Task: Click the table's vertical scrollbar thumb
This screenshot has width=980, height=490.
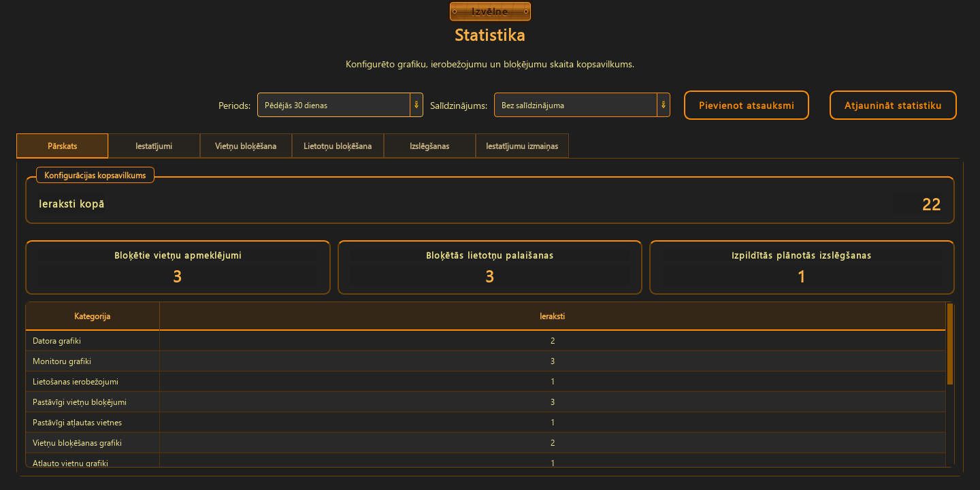Action: coord(950,344)
